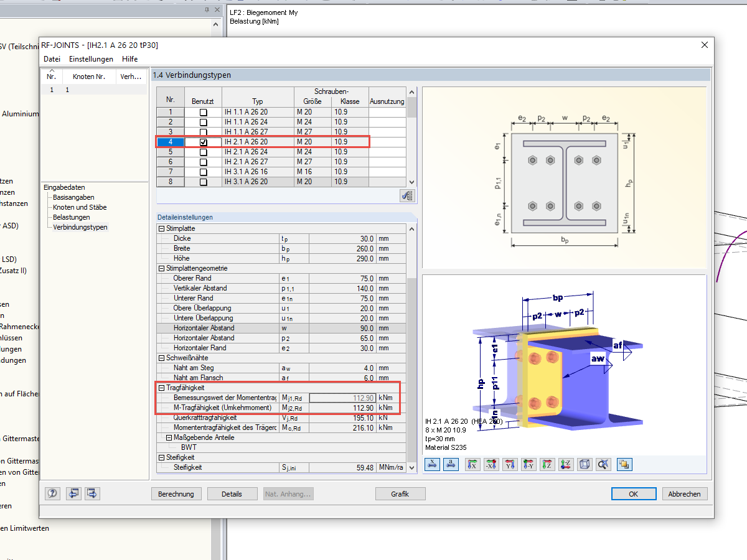Click the check-all icon below connection table
Viewport: 747px width, 560px height.
(408, 195)
